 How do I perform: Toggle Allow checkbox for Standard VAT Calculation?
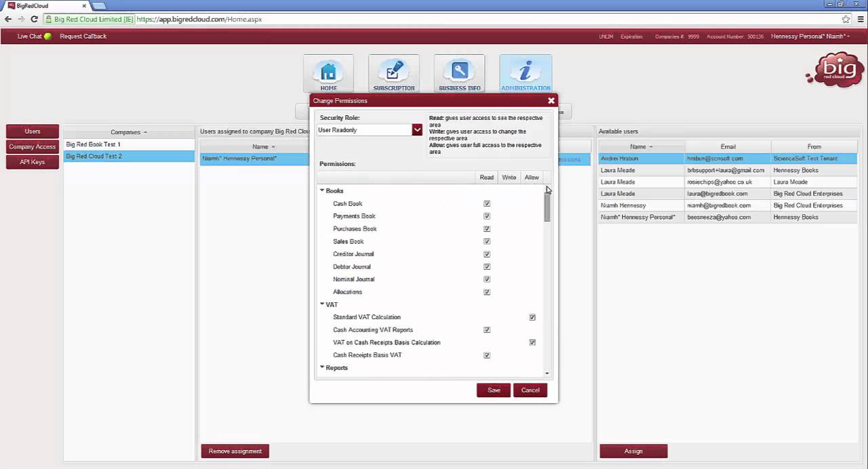click(532, 317)
